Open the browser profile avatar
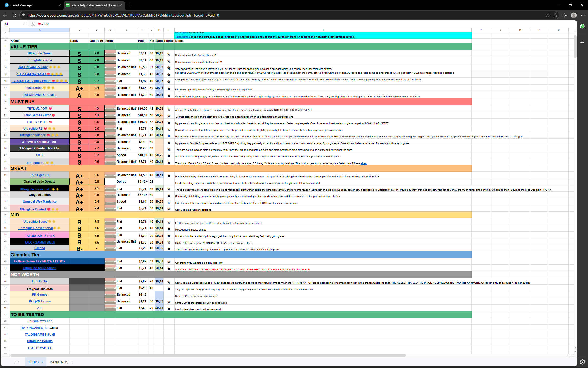 pos(573,15)
